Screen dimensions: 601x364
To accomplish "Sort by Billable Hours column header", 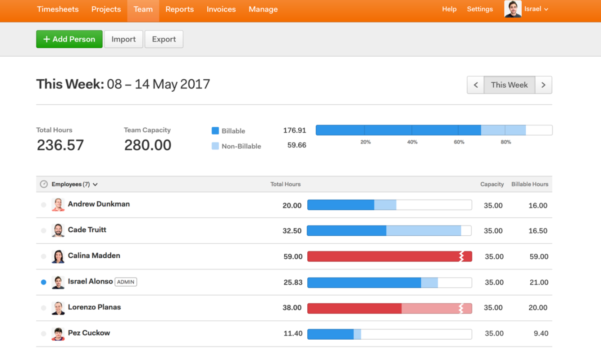I will click(x=530, y=184).
